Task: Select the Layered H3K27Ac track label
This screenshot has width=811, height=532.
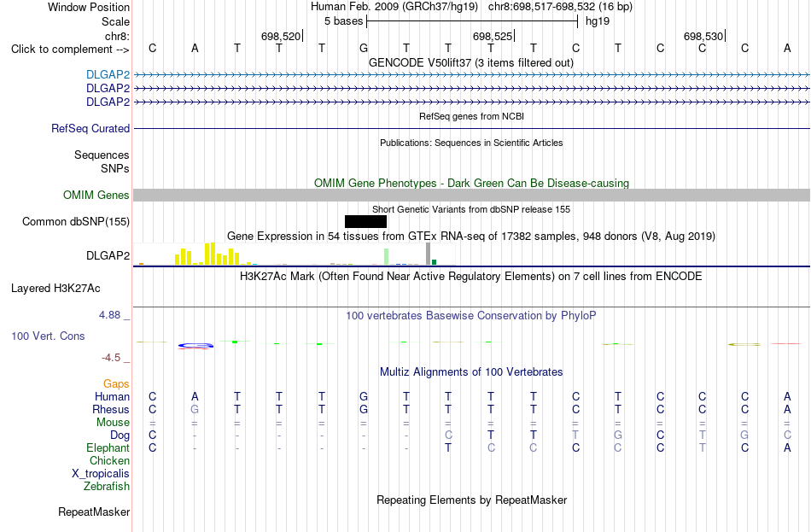Action: tap(55, 289)
